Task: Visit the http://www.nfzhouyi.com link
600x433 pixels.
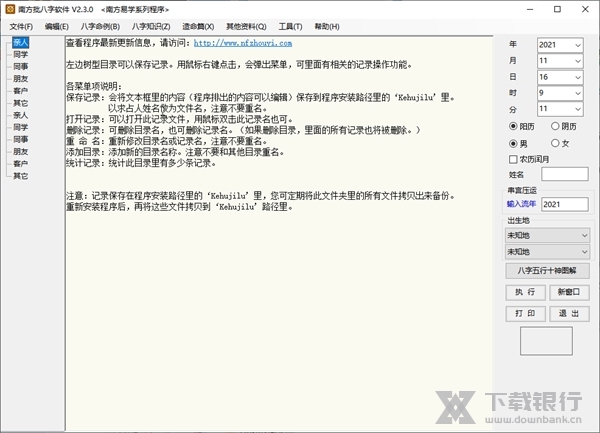Action: [243, 43]
